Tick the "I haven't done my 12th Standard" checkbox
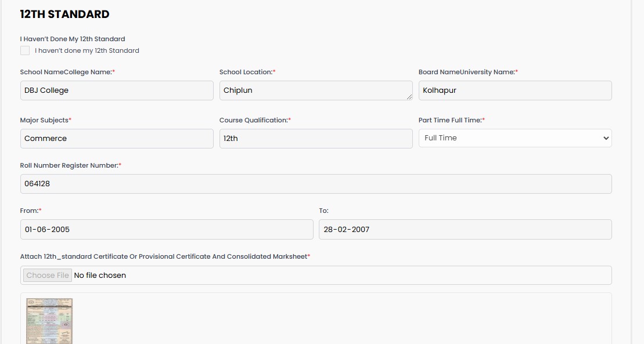 pyautogui.click(x=25, y=50)
